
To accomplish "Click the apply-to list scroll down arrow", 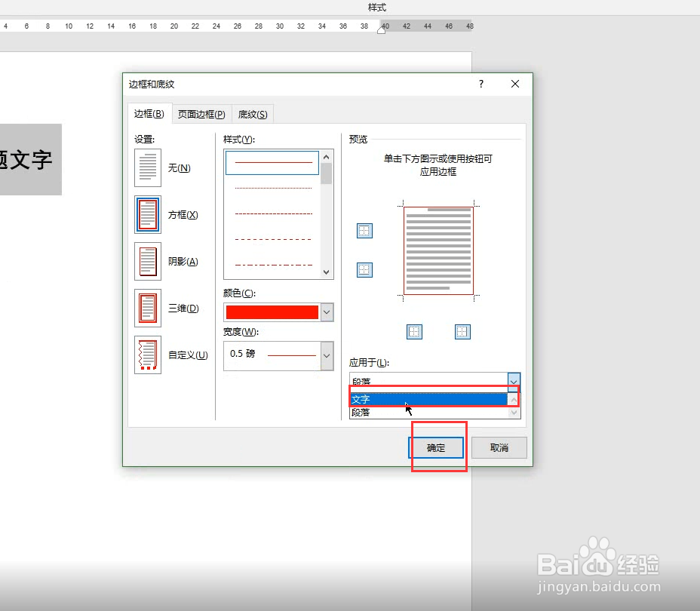I will 514,413.
